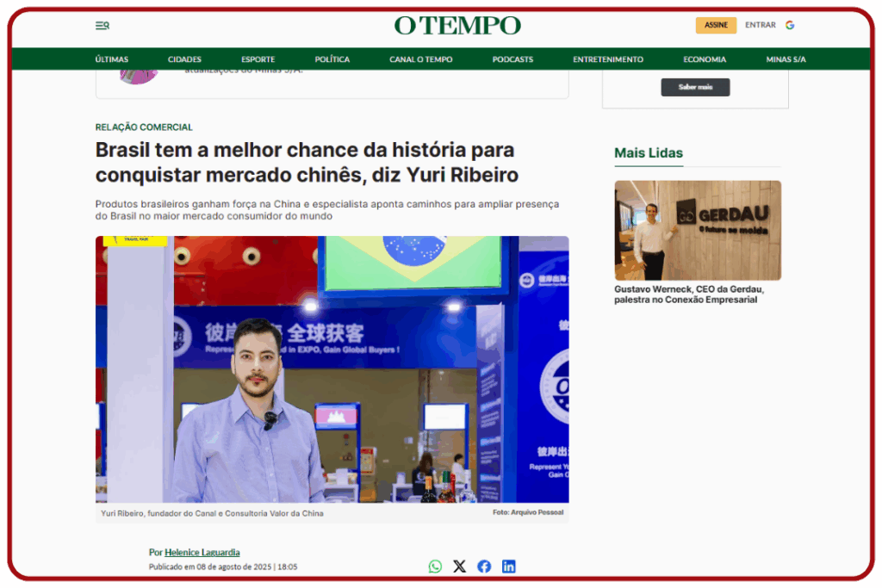Go to O TEMPO homepage logo
This screenshot has width=882, height=588.
457,25
